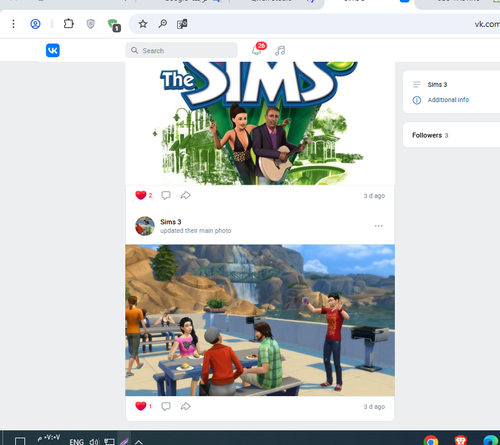Click the gray shield extension icon

tap(91, 24)
